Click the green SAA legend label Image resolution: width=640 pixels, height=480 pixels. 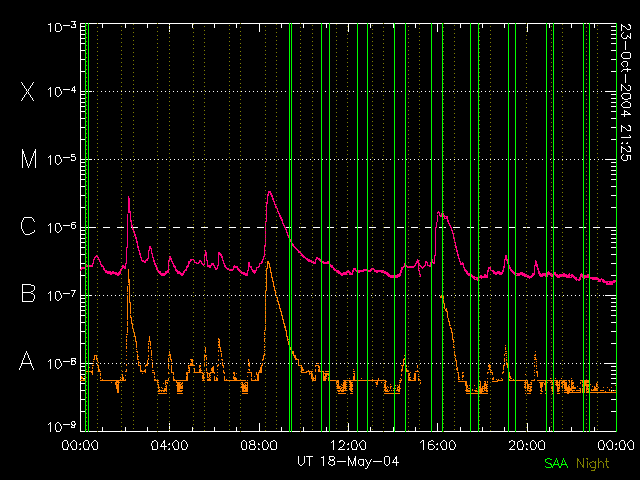(556, 463)
